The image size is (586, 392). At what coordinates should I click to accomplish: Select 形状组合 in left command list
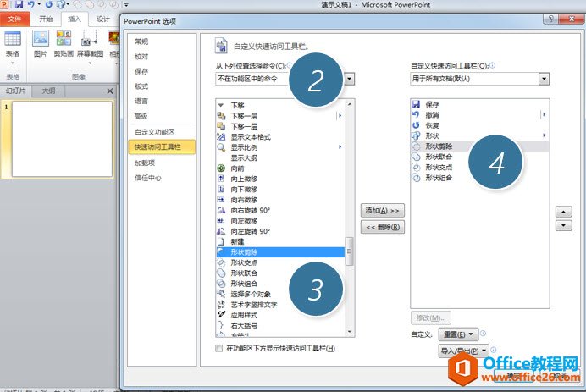point(280,284)
